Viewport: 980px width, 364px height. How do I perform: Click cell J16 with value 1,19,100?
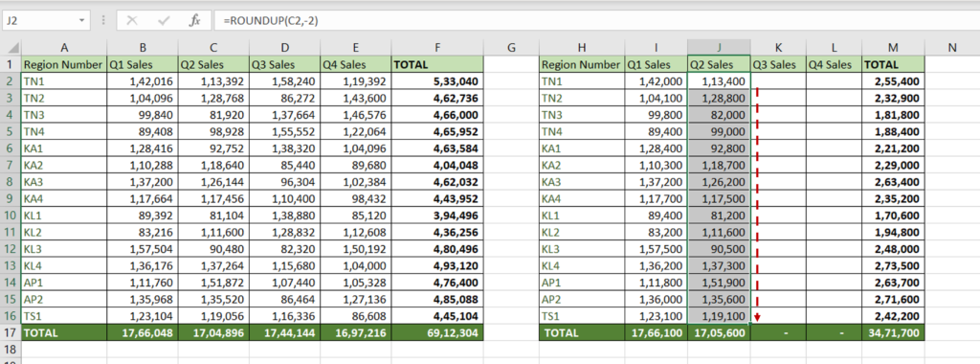(719, 316)
